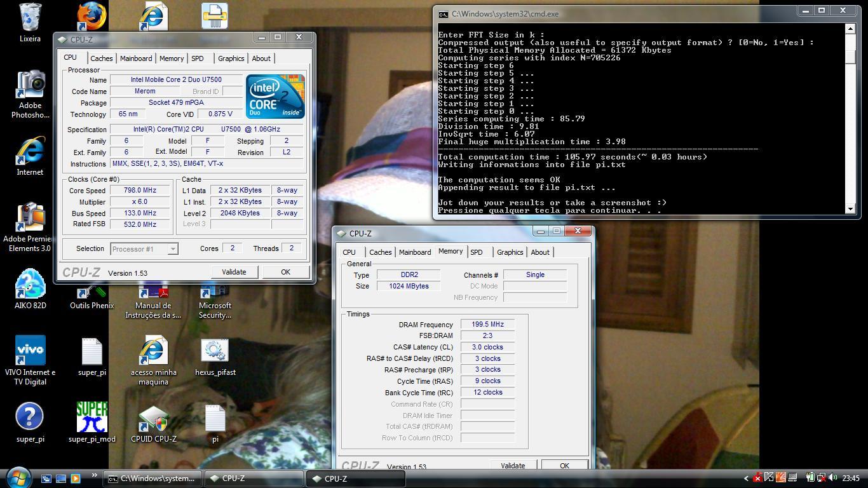This screenshot has width=868, height=488.
Task: Click the red security alert tray icon
Action: pos(757,478)
